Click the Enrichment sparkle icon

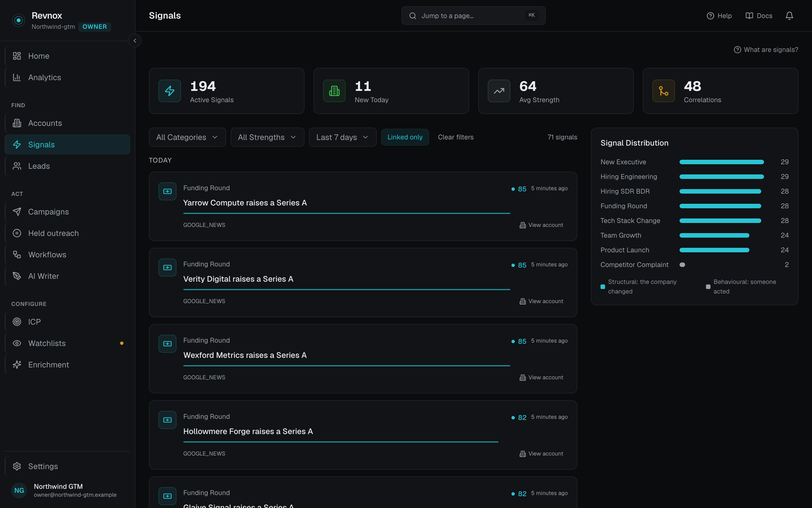pos(17,365)
